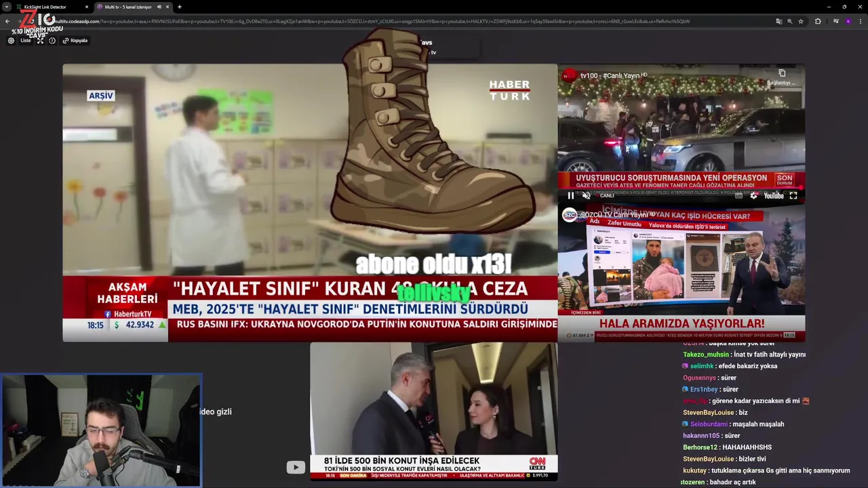Toggle fullscreen layout icon in multi tv toolbar
The width and height of the screenshot is (868, 488).
pyautogui.click(x=40, y=41)
